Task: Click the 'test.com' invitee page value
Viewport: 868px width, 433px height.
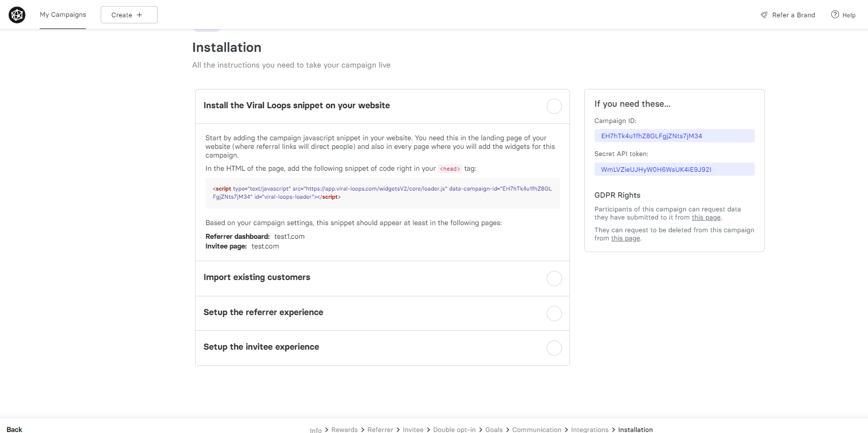Action: coord(265,246)
